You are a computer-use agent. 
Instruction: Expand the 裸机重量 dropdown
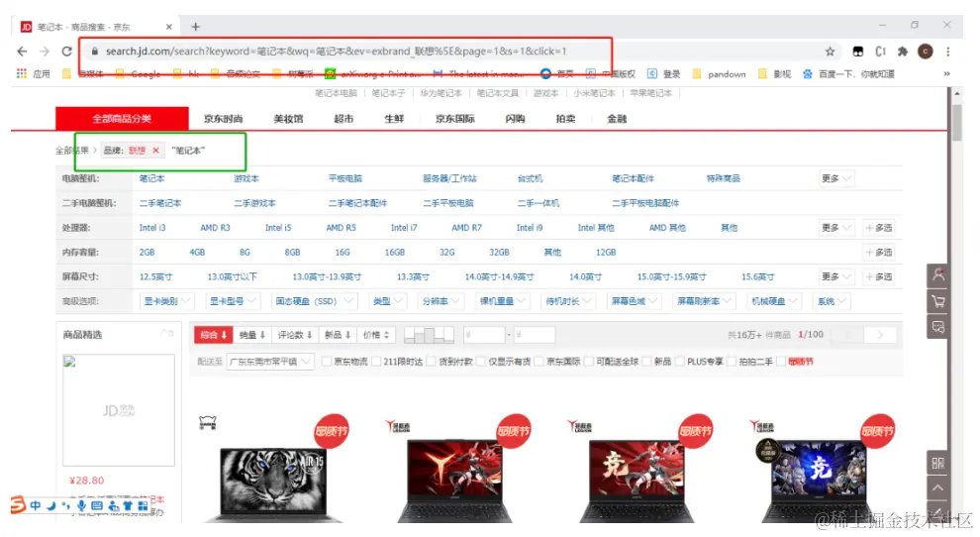[x=503, y=301]
